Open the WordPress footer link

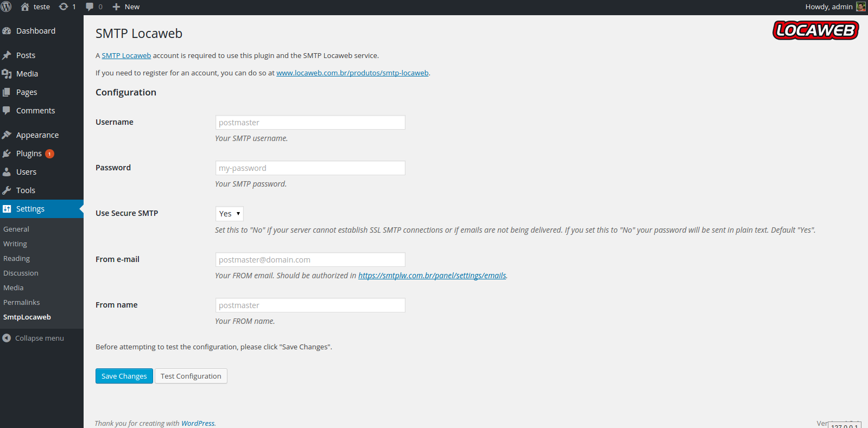198,423
